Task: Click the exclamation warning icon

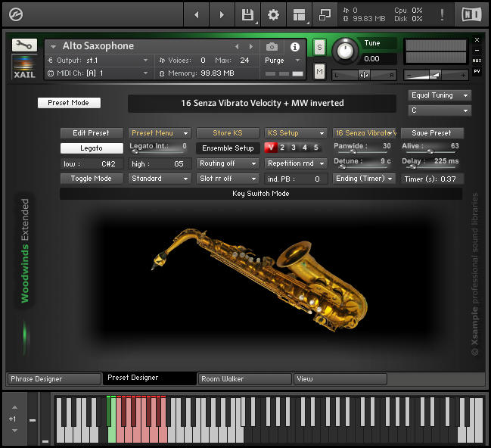Action: click(x=442, y=14)
